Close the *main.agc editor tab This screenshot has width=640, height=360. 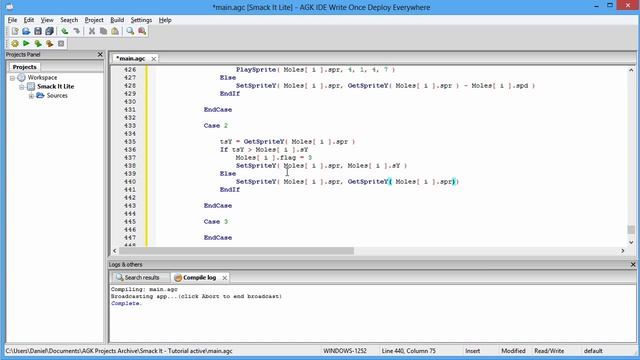[153, 59]
